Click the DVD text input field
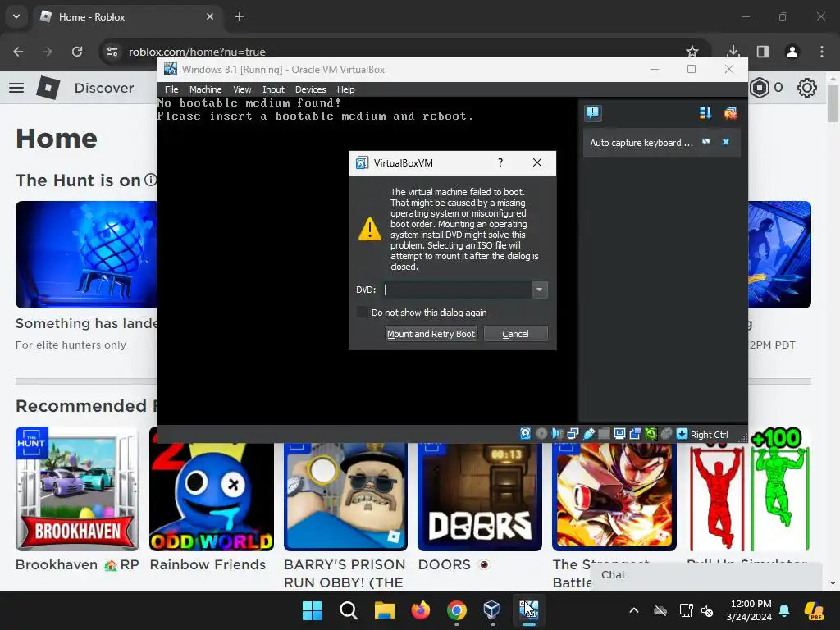This screenshot has height=630, width=840. [x=458, y=290]
